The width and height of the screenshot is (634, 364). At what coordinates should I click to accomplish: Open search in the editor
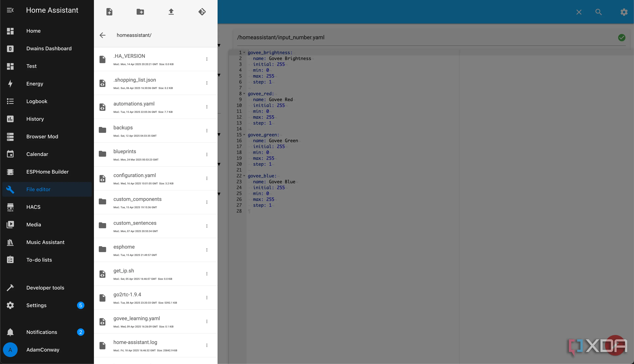point(599,12)
